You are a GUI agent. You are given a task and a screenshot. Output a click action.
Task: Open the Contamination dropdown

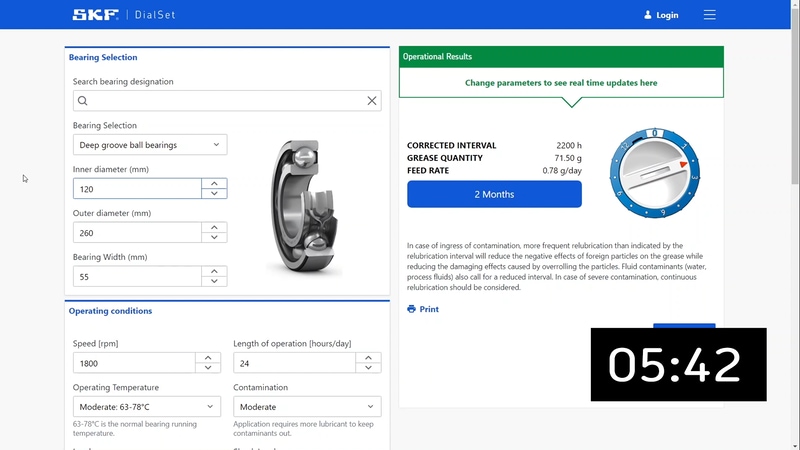pos(307,407)
